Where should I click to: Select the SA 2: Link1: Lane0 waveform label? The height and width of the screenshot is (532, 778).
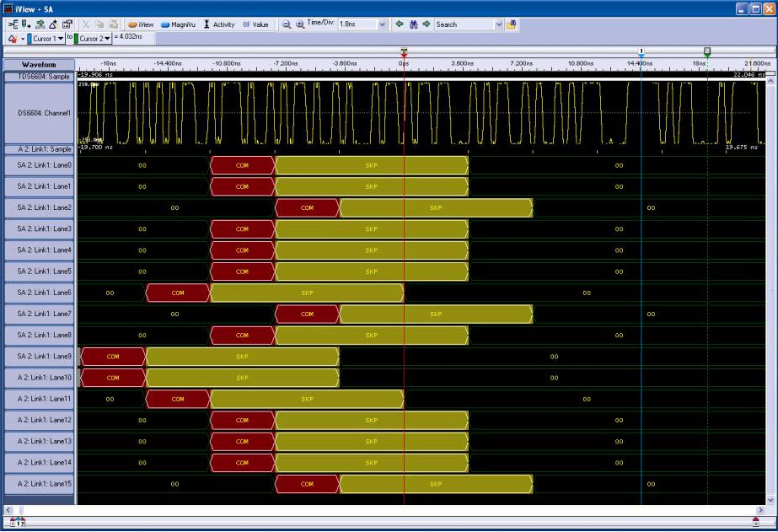point(39,165)
